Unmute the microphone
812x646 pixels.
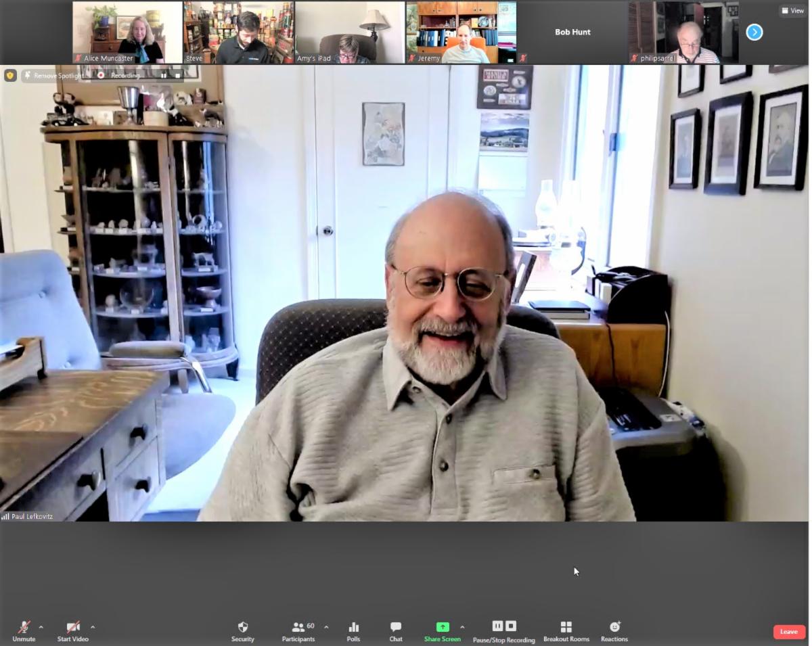pos(24,631)
